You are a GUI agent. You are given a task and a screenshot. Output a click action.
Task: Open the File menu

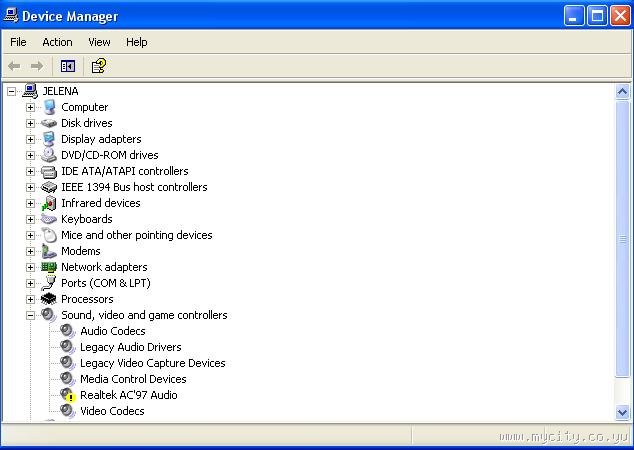(18, 42)
